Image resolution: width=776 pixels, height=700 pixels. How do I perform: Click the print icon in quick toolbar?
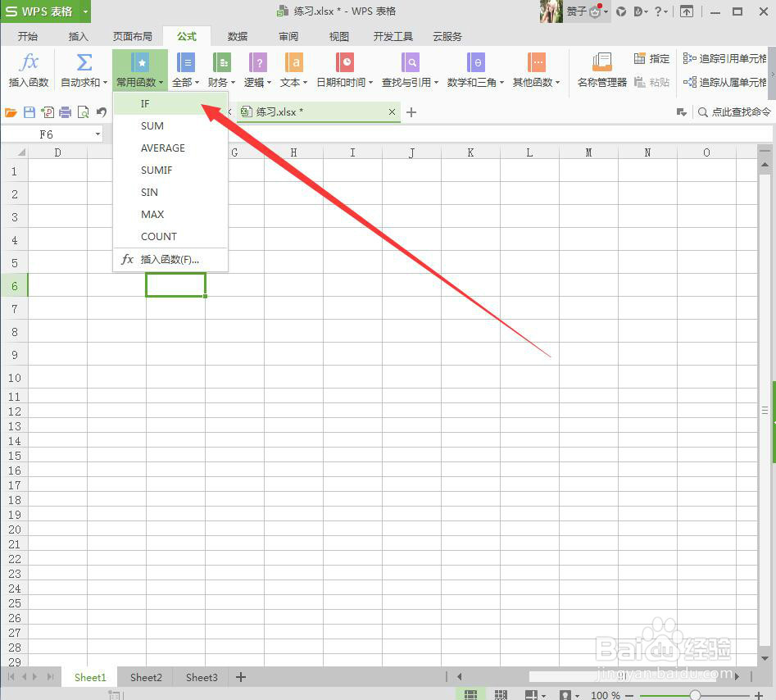point(66,112)
